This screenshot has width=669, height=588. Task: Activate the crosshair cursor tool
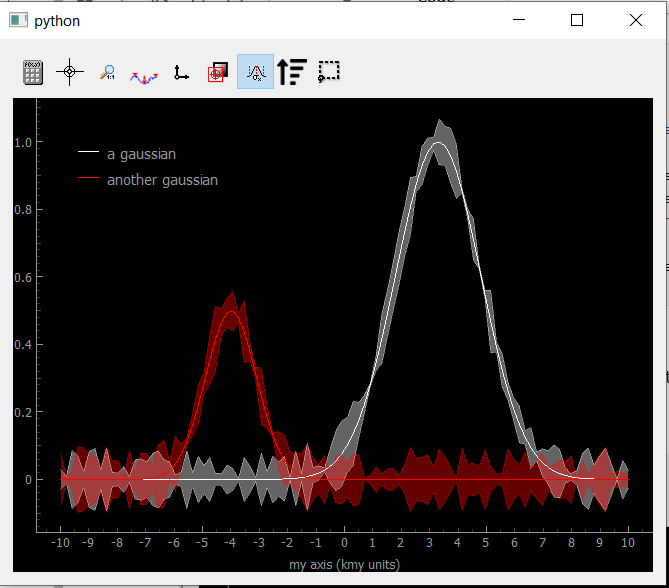coord(70,72)
